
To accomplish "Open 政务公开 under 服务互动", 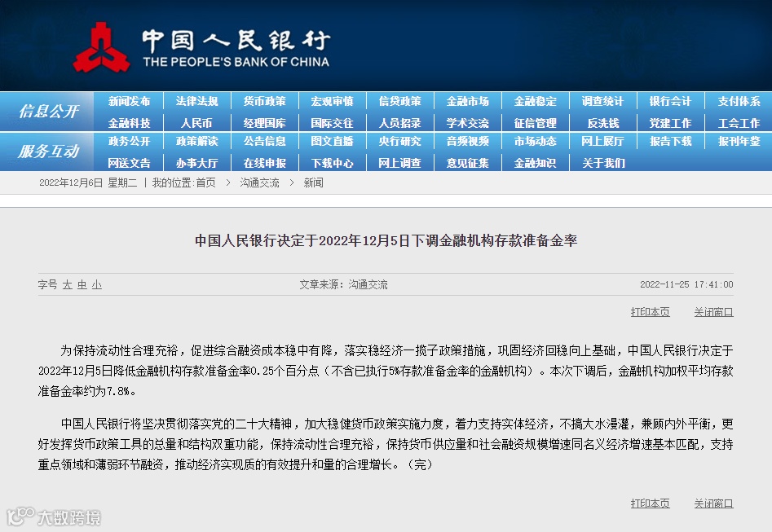I will [x=129, y=141].
